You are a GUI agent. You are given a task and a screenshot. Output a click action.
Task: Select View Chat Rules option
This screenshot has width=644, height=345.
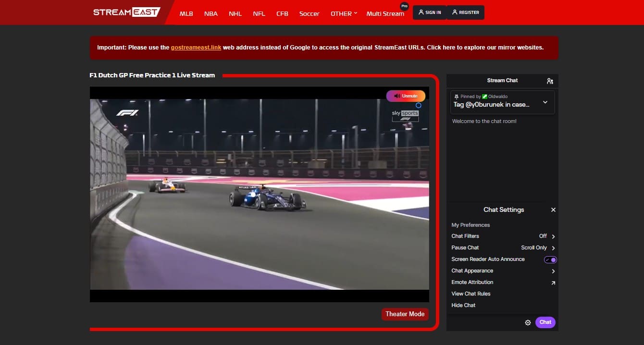tap(471, 294)
